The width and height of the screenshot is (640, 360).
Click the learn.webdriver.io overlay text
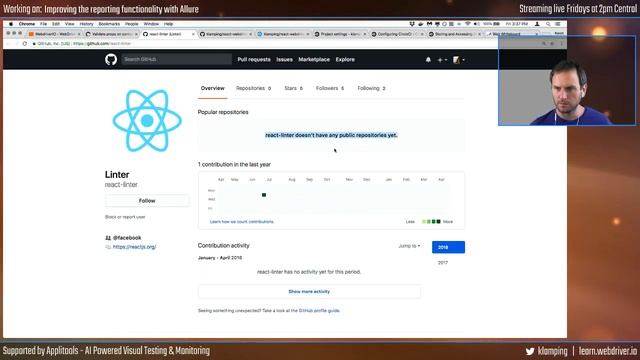(x=608, y=351)
